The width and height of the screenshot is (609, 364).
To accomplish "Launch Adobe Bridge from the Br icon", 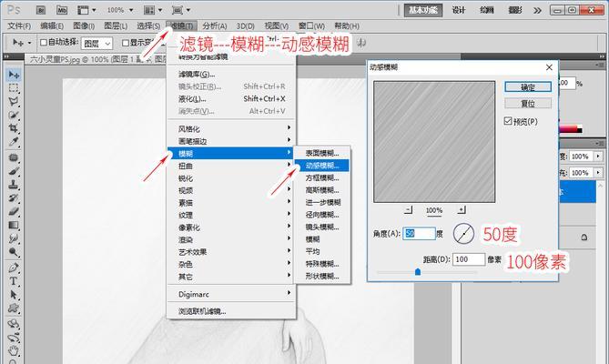I will coord(41,10).
